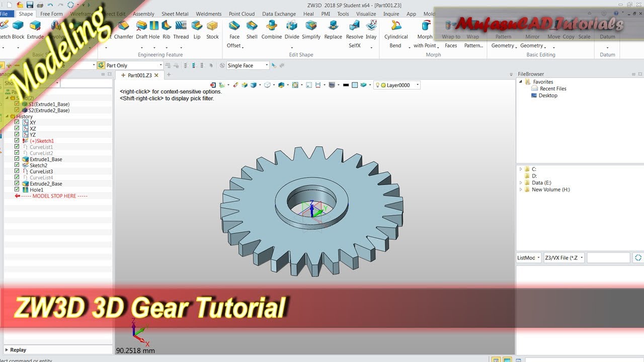Click the black line color swatch

click(346, 85)
